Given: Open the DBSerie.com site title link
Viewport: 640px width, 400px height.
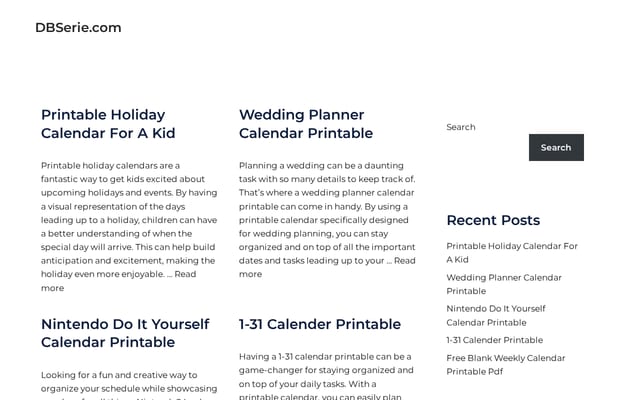Looking at the screenshot, I should click(78, 28).
